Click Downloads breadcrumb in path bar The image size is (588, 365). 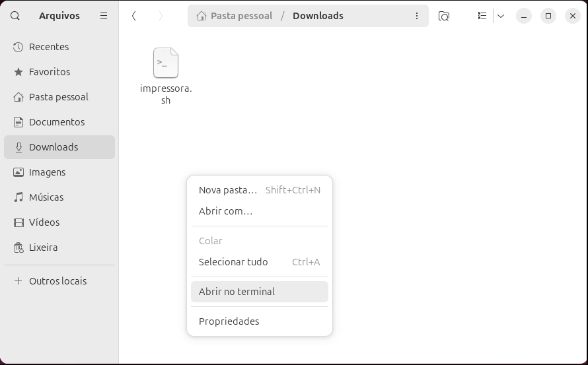coord(318,16)
